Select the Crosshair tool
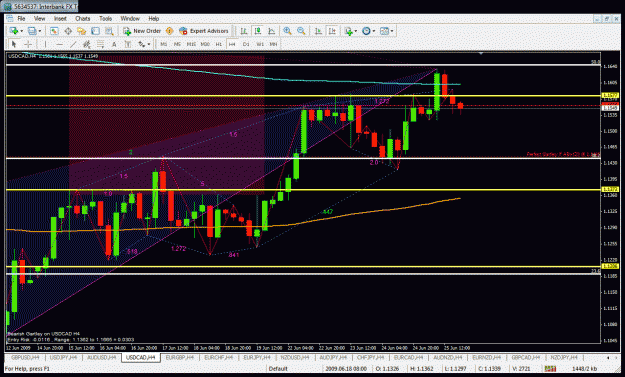Screen dimensions: 625x377 pos(28,44)
